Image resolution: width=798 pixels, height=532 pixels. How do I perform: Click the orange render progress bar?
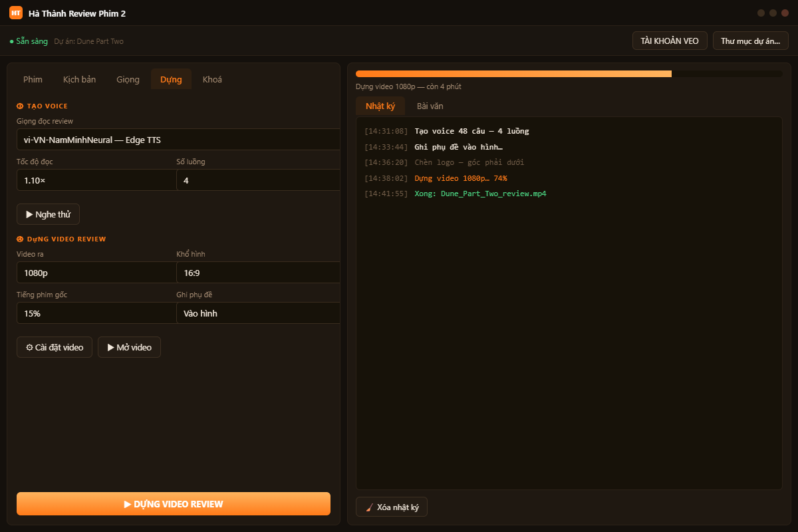click(513, 74)
